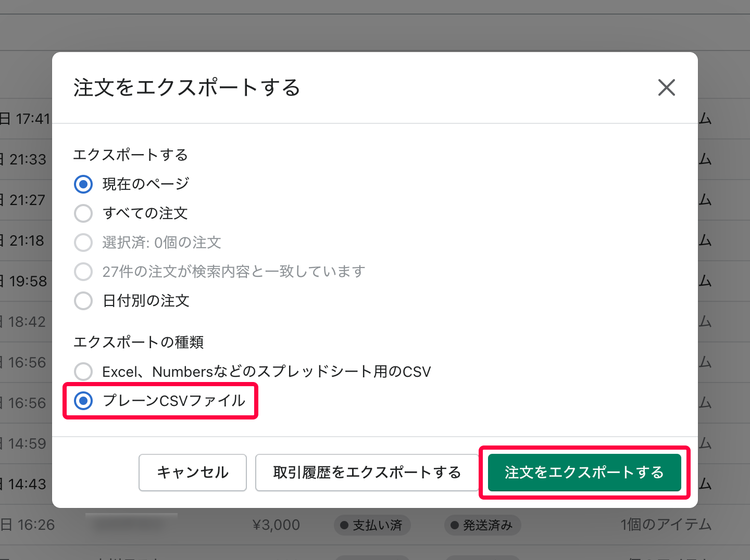Select プレーンCSVファイル export type

(83, 401)
